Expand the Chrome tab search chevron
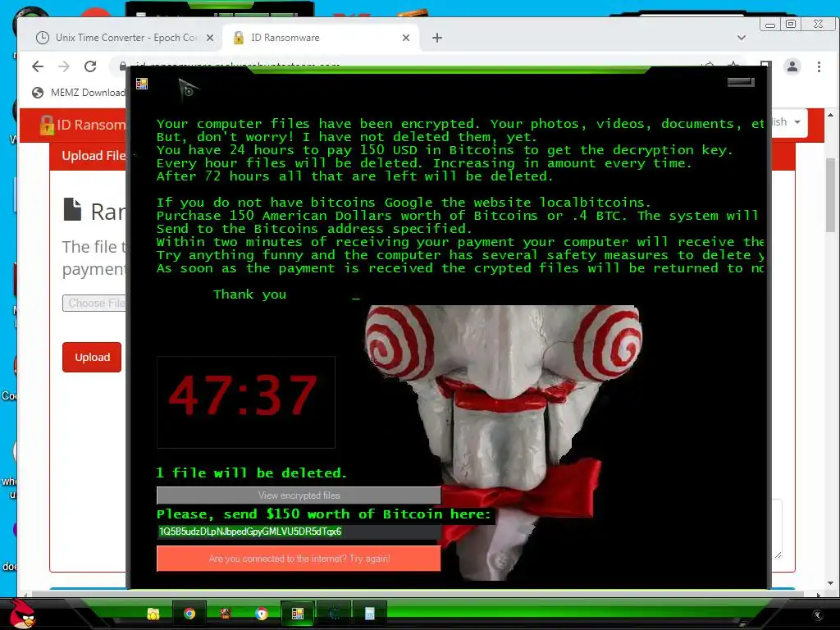The height and width of the screenshot is (630, 840). click(742, 38)
